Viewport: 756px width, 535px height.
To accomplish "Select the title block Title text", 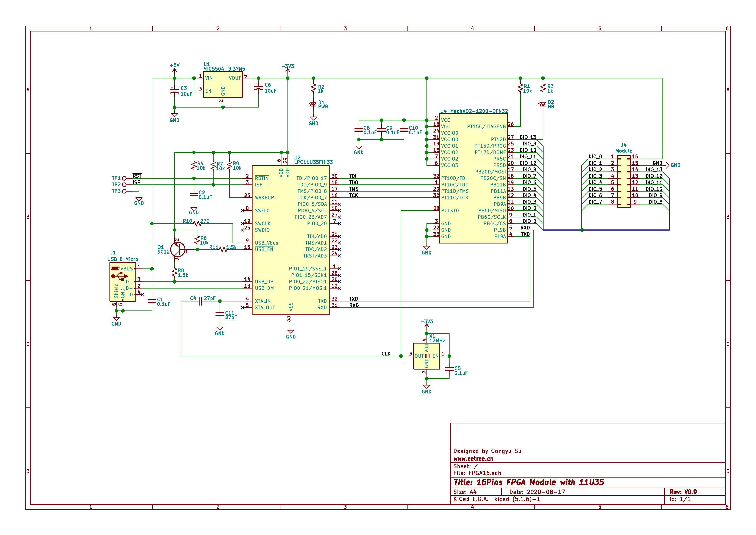I will pos(528,482).
